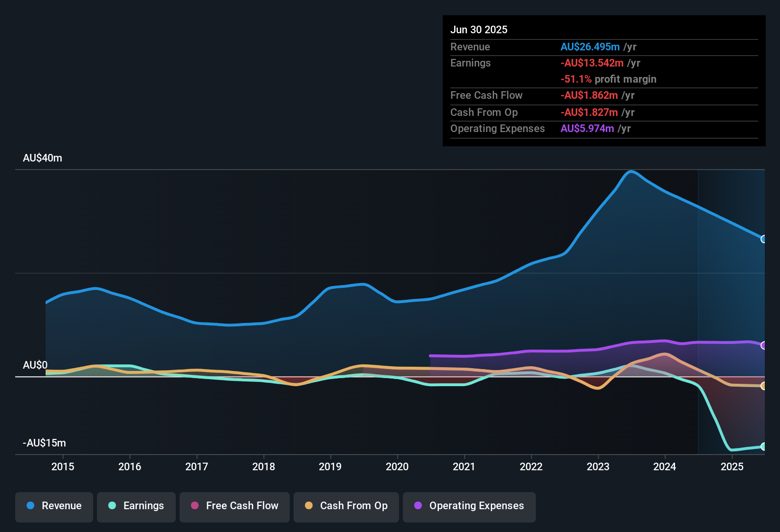
Task: Click the Jun 30 2025 tooltip header
Action: 479,29
